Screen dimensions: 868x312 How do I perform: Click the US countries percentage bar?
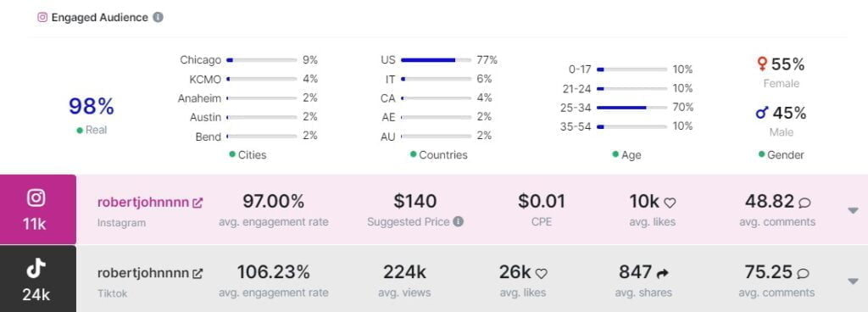[x=437, y=59]
